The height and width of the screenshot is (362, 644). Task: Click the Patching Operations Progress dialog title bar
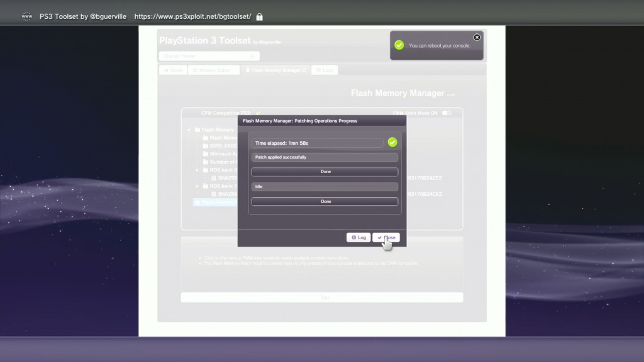coord(322,121)
